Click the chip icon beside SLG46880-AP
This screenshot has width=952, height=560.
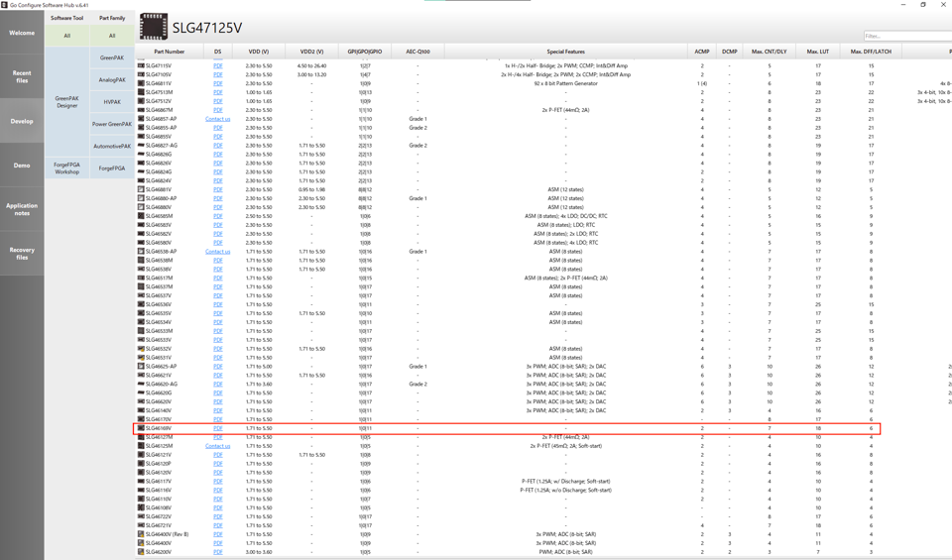point(141,198)
